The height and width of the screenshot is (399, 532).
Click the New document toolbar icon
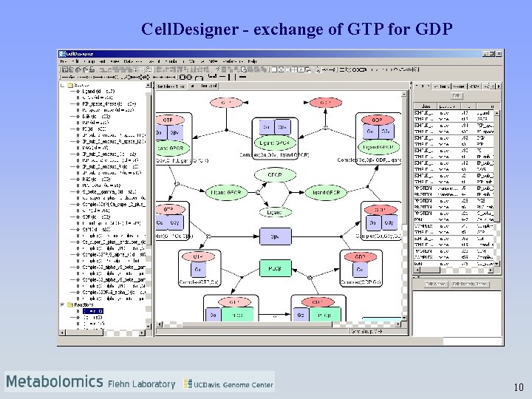[x=64, y=69]
